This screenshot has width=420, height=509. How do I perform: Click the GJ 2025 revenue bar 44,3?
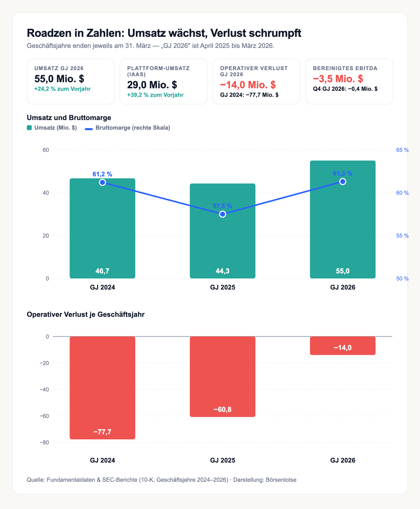[x=222, y=231]
